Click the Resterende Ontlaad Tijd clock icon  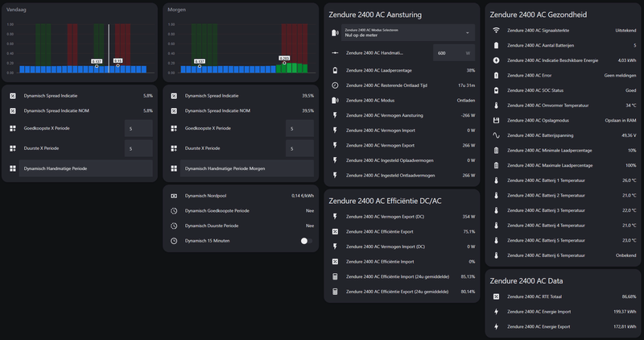(x=335, y=85)
